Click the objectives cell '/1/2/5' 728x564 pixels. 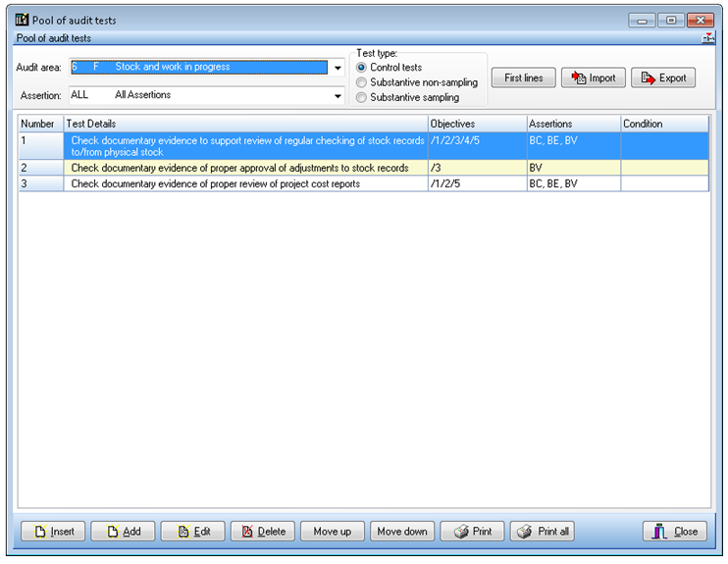coord(477,183)
